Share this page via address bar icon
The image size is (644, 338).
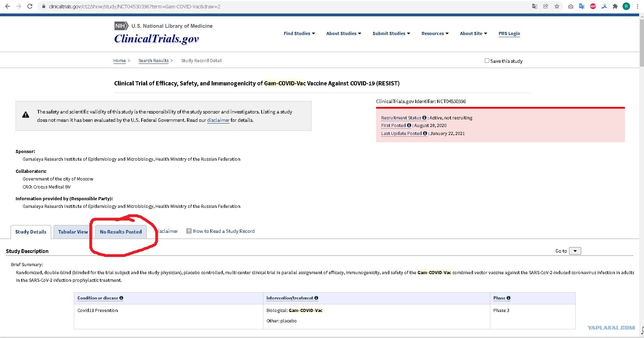(x=546, y=6)
